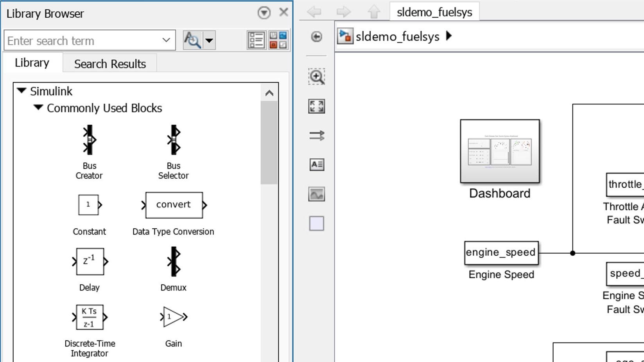Select the area box icon in the palette
The width and height of the screenshot is (644, 362).
(x=317, y=224)
